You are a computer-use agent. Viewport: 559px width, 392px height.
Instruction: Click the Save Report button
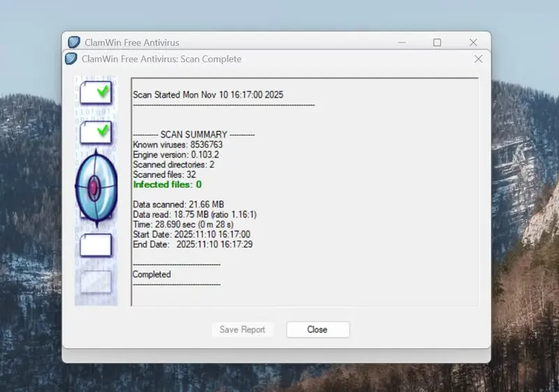tap(242, 330)
